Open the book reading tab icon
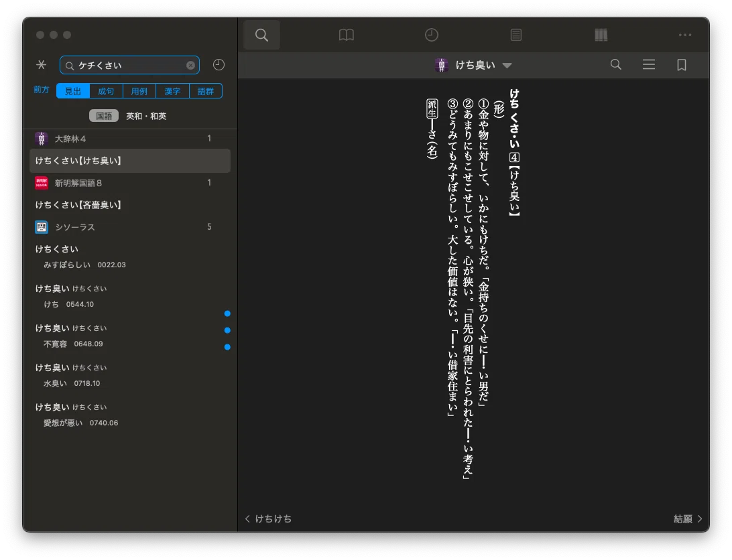The image size is (732, 560). click(x=347, y=35)
